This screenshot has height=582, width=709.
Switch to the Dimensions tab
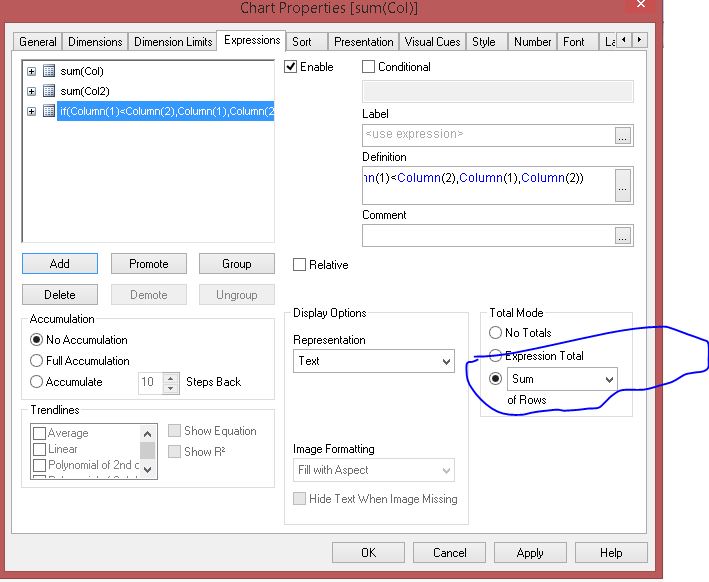click(95, 42)
